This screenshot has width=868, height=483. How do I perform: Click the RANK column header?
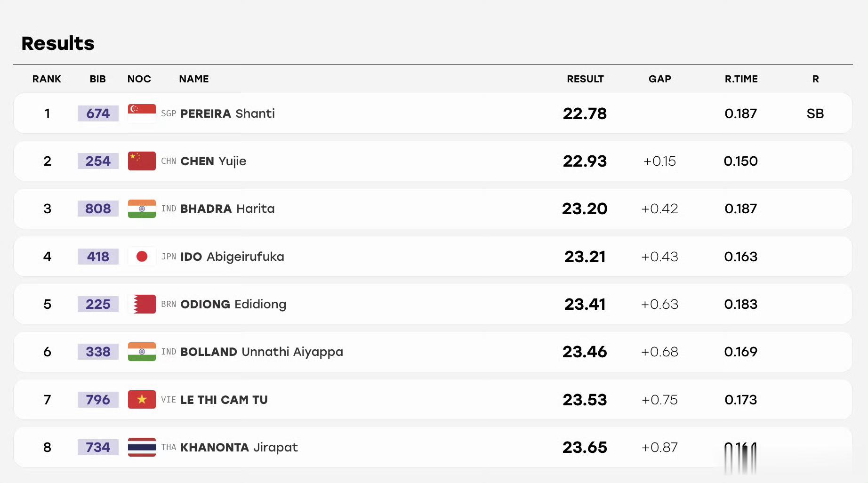click(47, 79)
